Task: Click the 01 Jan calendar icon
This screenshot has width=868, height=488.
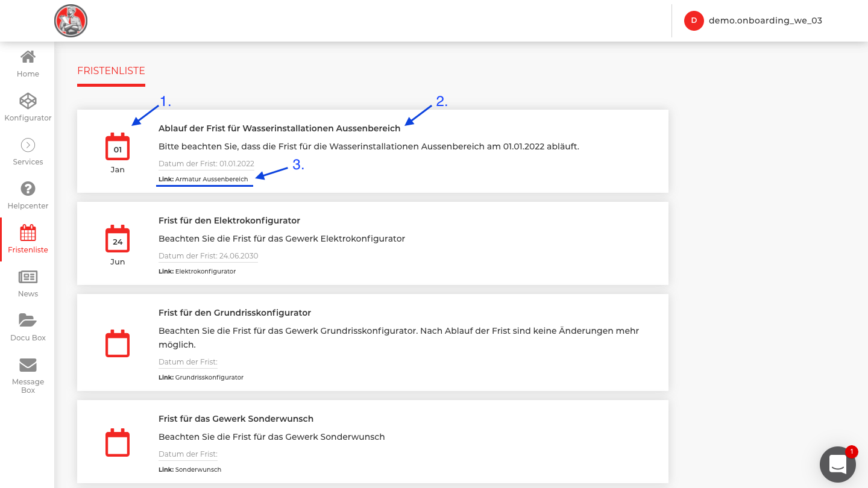Action: 118,147
